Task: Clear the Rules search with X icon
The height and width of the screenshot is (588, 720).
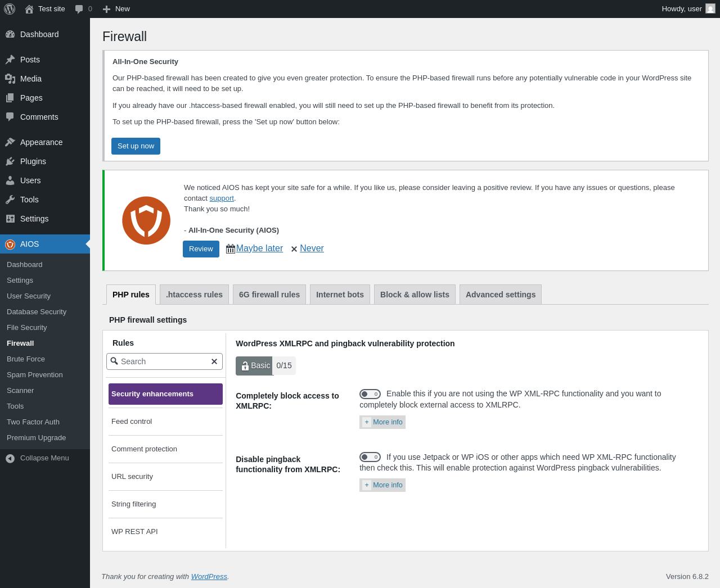Action: [214, 361]
